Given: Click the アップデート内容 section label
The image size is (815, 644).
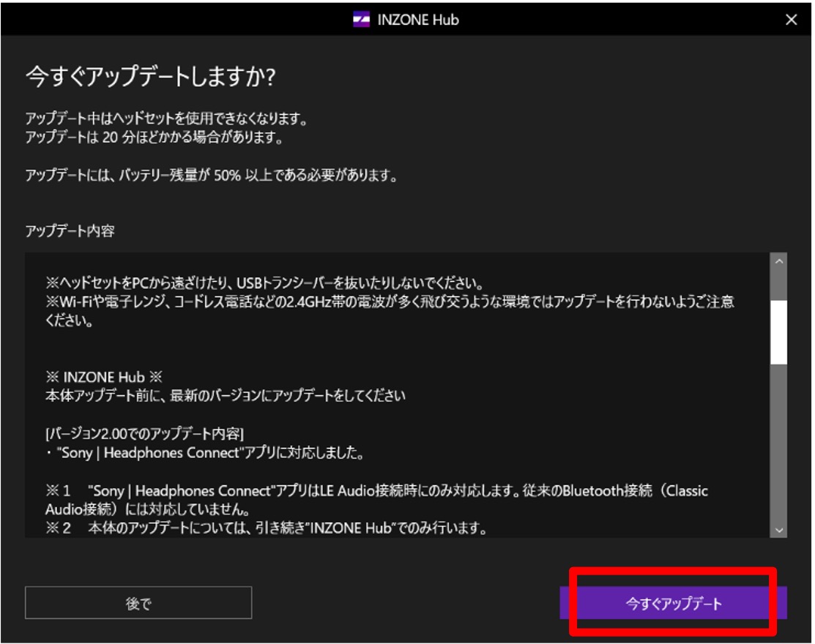Looking at the screenshot, I should tap(70, 231).
